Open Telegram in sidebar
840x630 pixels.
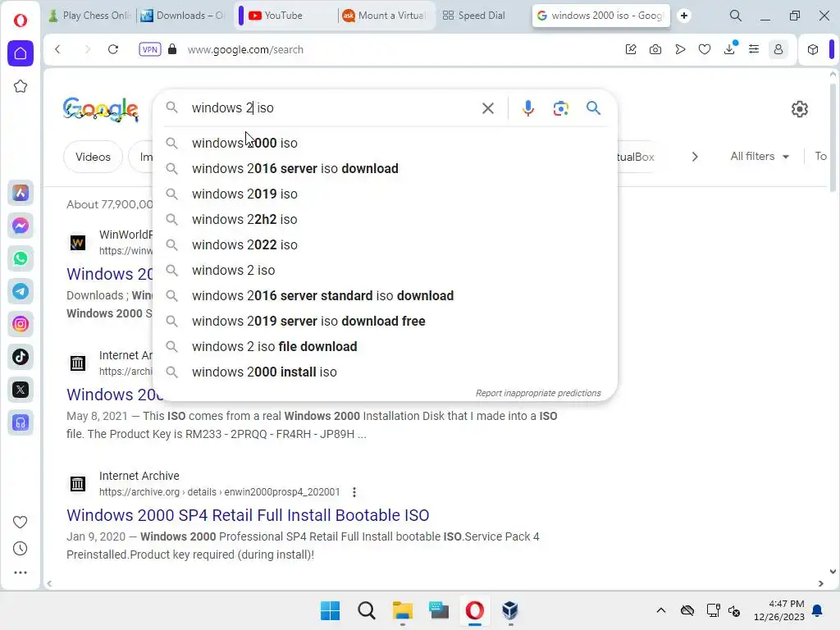[x=21, y=291]
